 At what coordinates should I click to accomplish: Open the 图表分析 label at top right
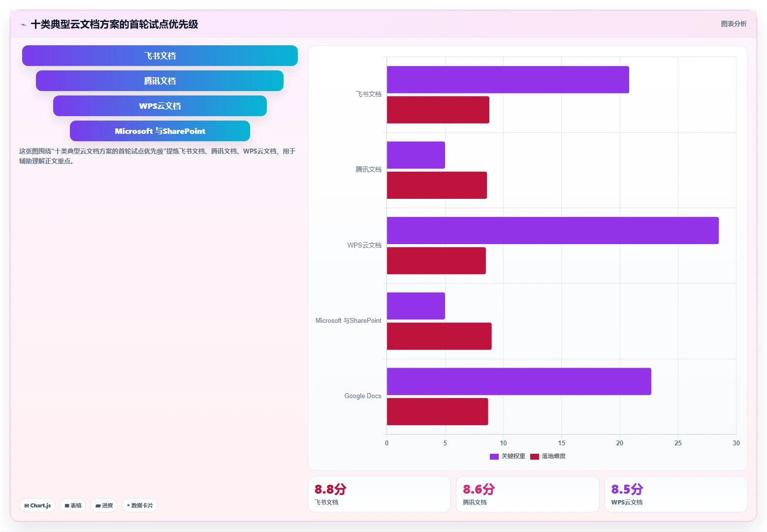(x=734, y=24)
